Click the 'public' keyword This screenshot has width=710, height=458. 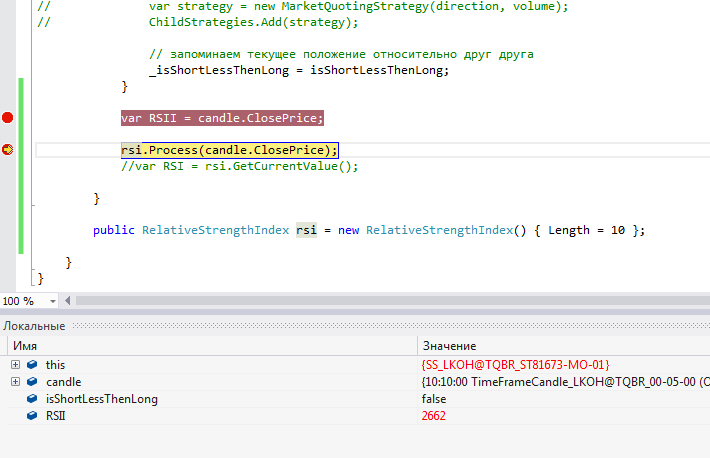114,230
